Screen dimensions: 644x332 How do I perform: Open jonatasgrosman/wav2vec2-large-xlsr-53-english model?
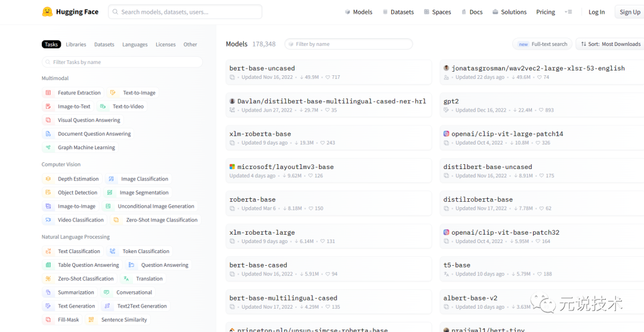click(x=542, y=72)
